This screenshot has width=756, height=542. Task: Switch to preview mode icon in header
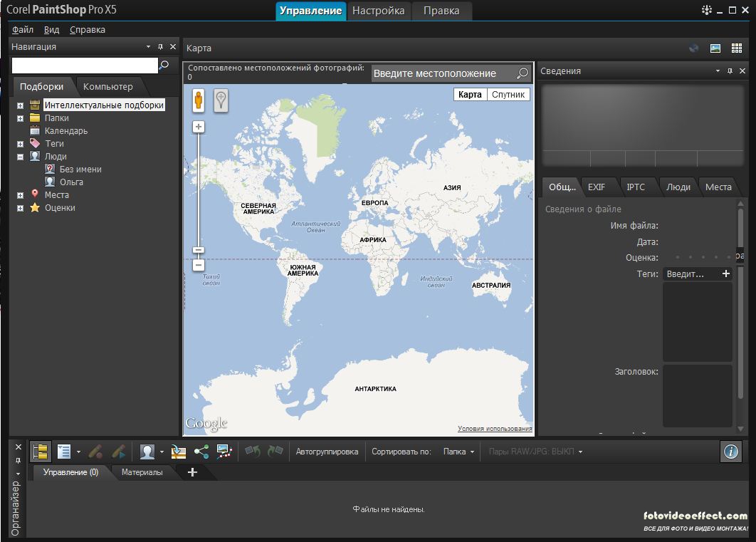715,48
